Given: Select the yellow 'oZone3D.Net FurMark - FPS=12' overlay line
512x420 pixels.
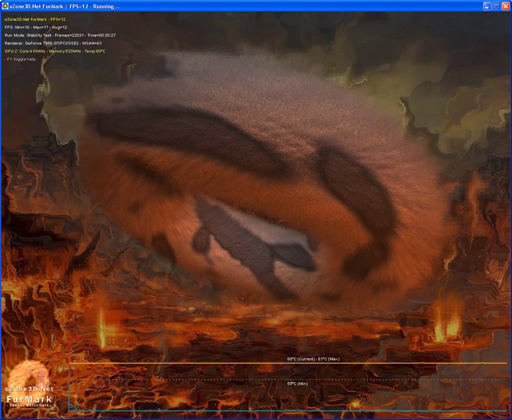Looking at the screenshot, I should [35, 19].
